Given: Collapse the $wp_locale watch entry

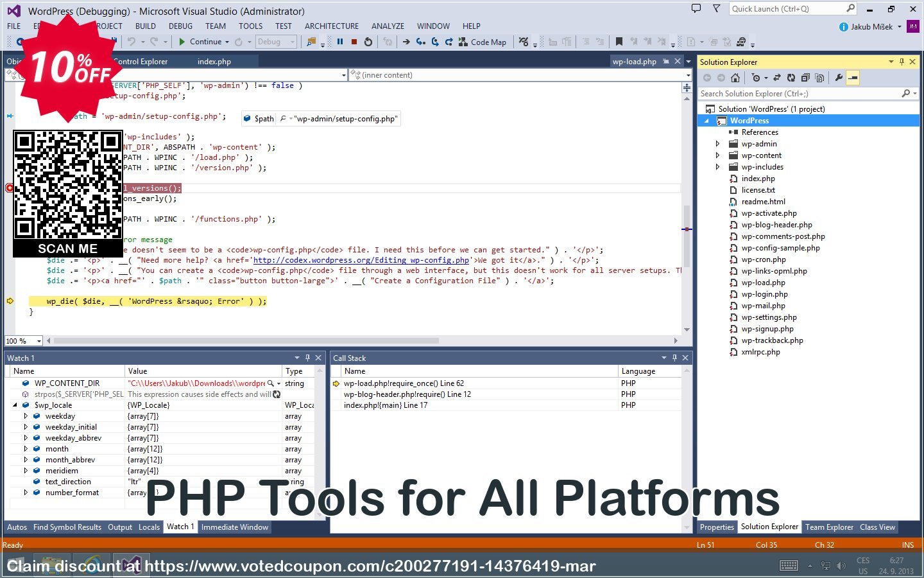Looking at the screenshot, I should pyautogui.click(x=15, y=405).
